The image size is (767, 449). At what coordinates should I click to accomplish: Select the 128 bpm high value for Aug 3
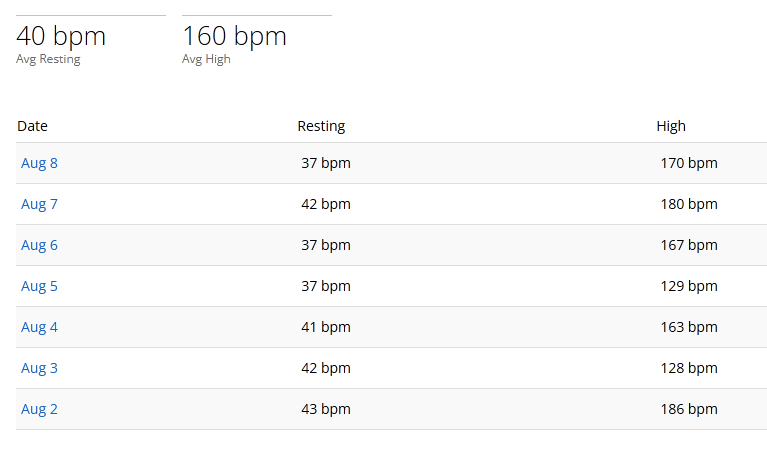click(x=689, y=368)
